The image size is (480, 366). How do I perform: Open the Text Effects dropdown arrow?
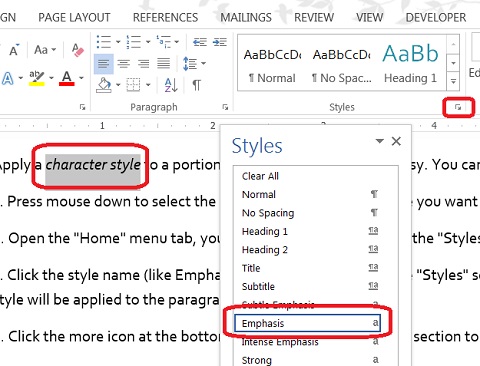pyautogui.click(x=21, y=78)
